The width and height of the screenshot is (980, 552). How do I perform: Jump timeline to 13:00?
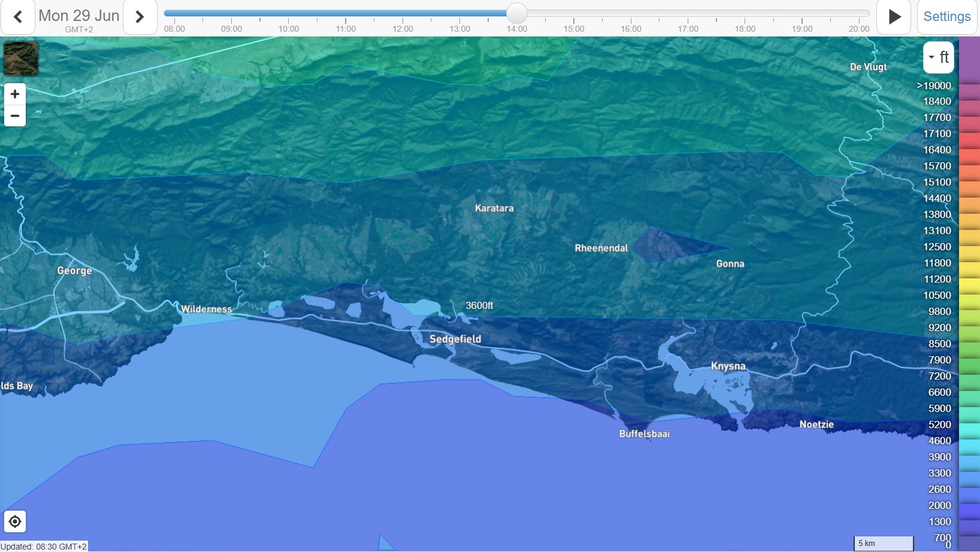click(x=460, y=29)
